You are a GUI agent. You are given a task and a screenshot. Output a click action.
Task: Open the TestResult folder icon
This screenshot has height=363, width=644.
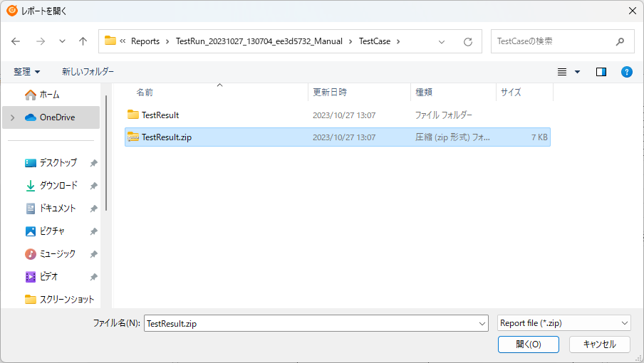point(133,115)
